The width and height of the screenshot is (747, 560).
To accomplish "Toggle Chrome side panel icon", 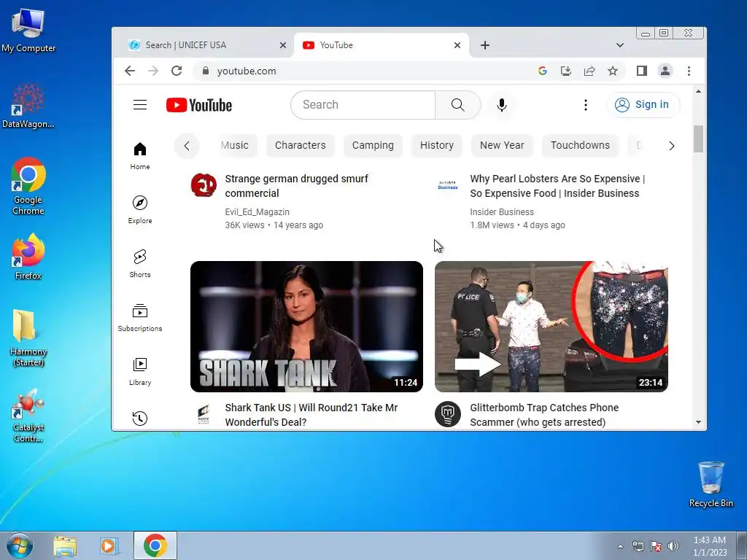I will click(x=642, y=71).
